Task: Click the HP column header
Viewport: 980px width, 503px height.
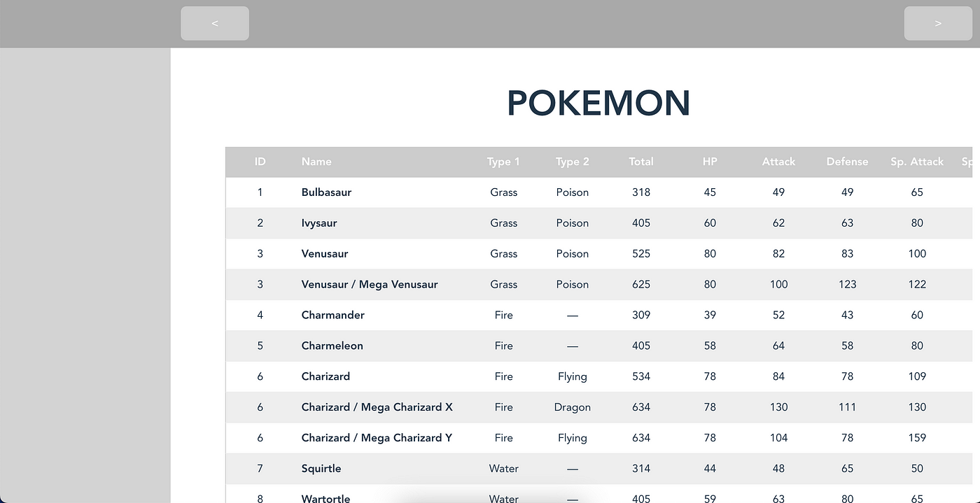Action: click(710, 162)
